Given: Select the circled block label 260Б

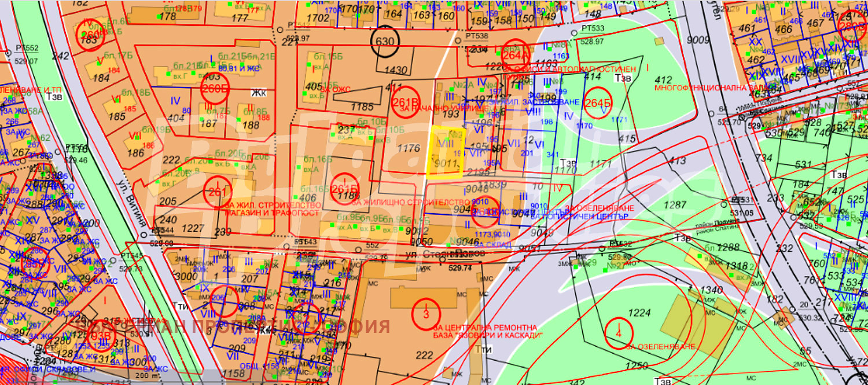Looking at the screenshot, I should click(215, 90).
